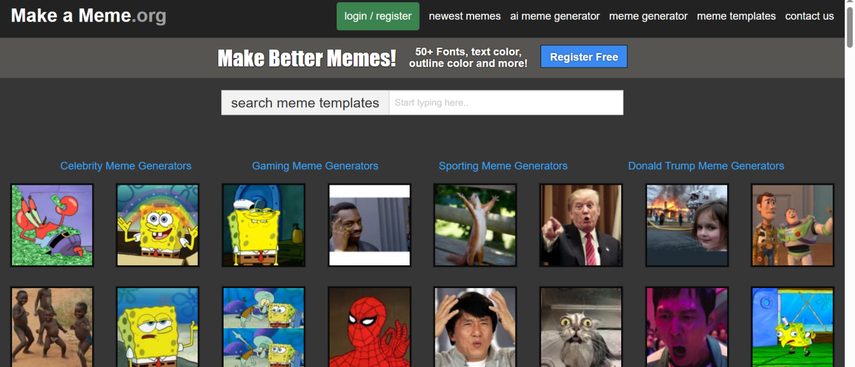Click the Make Better Memes! banner headline

pyautogui.click(x=306, y=58)
